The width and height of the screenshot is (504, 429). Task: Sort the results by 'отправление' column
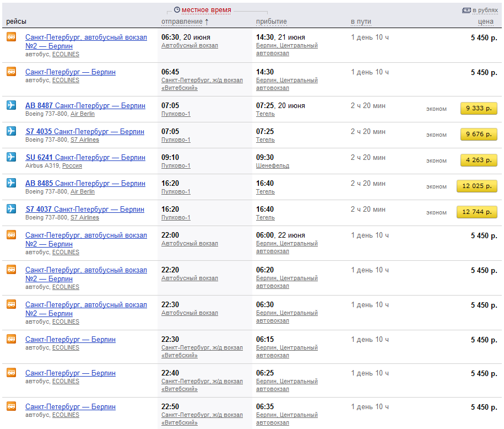[x=182, y=22]
